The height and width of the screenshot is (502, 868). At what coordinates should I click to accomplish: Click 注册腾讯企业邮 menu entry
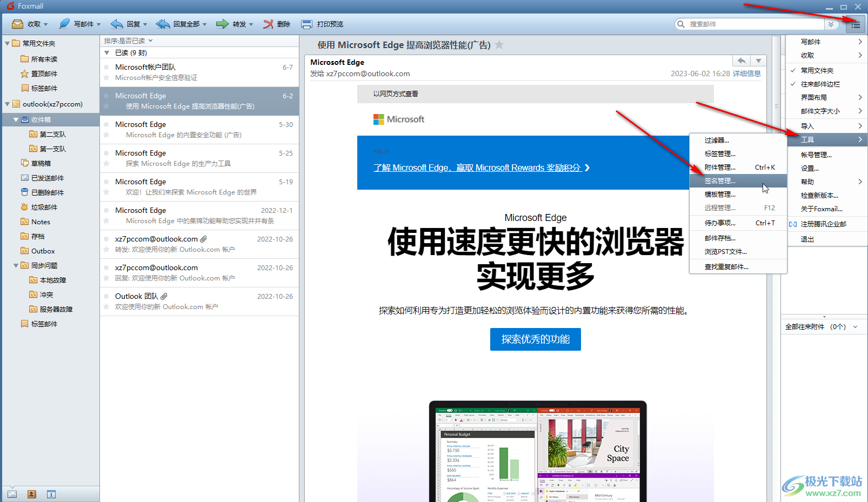point(827,224)
